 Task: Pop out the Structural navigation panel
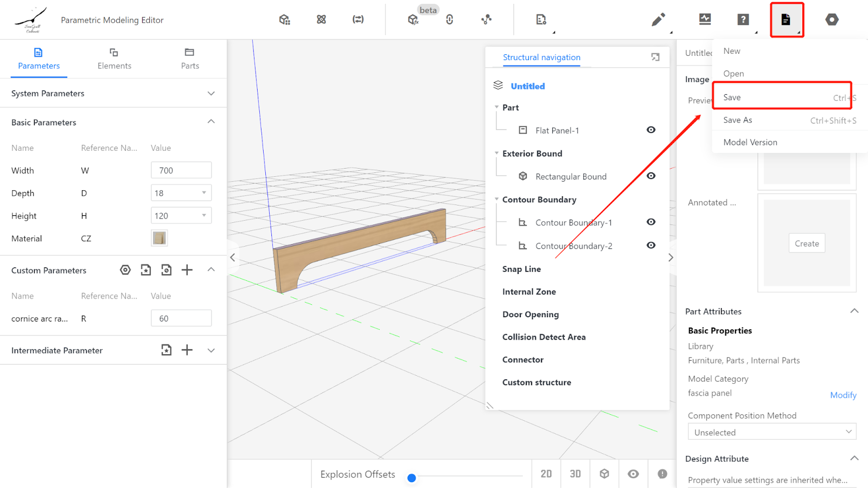[x=655, y=57]
